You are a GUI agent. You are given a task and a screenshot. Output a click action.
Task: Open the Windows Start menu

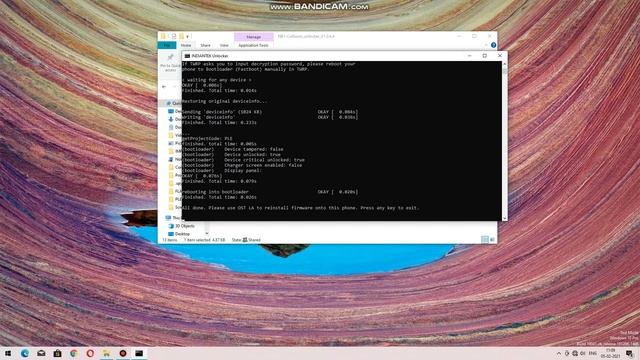(8, 353)
